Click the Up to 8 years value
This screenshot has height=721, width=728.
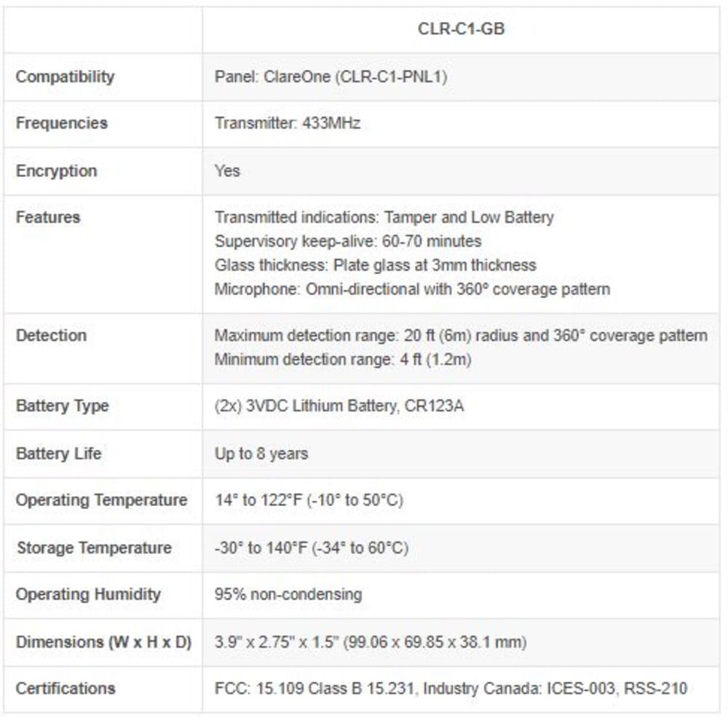tap(261, 454)
